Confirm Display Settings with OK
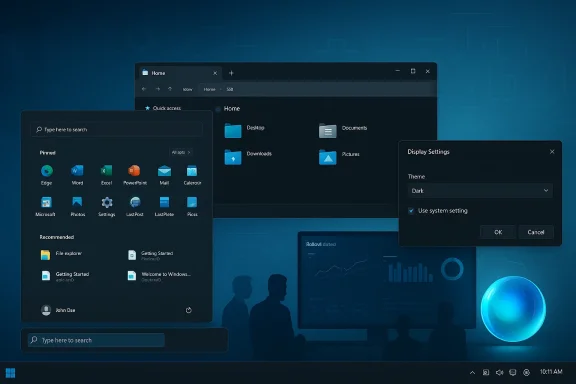The image size is (576, 384). [498, 232]
